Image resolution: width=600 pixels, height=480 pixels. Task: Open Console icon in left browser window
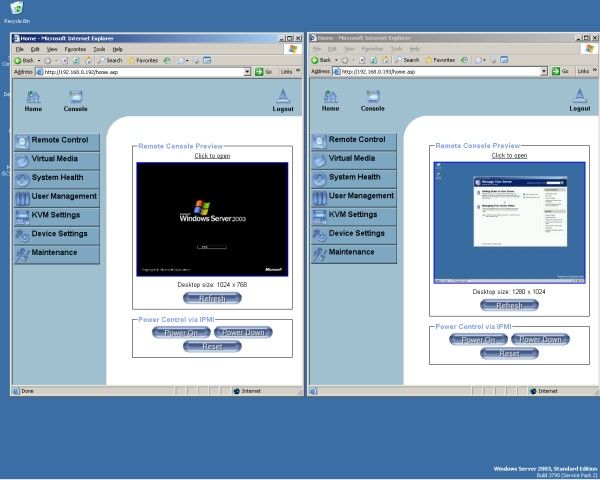click(x=75, y=101)
